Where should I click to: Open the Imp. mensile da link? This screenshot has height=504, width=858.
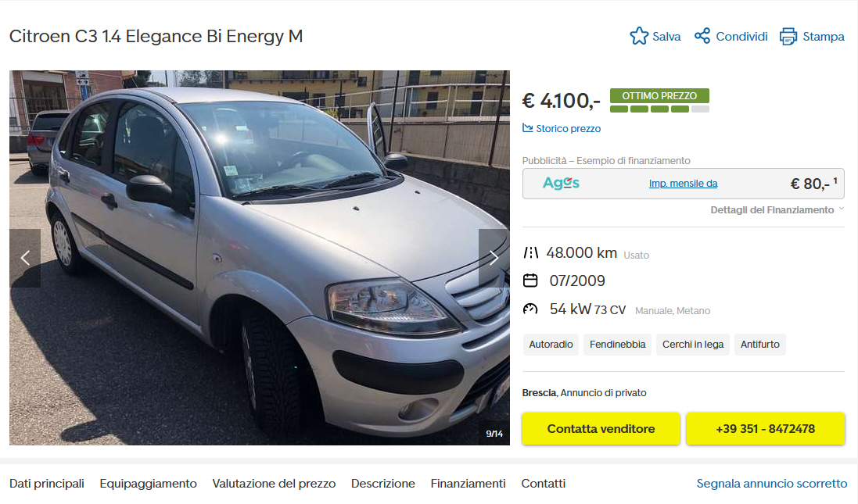tap(683, 184)
